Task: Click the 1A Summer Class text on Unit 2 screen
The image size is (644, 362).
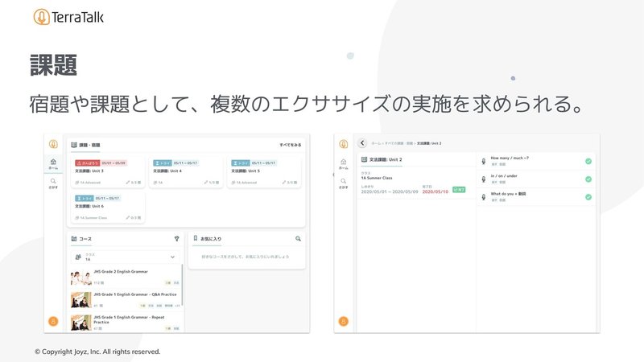Action: [x=377, y=178]
